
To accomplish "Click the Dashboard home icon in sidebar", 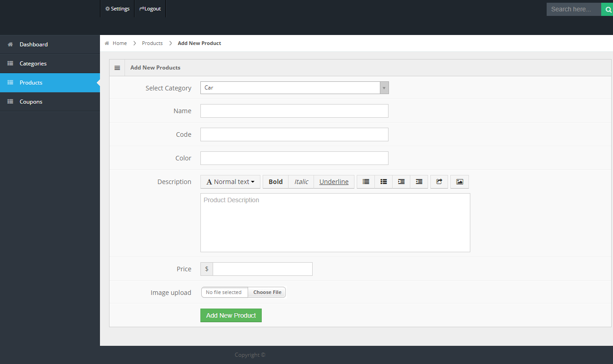I will [10, 45].
